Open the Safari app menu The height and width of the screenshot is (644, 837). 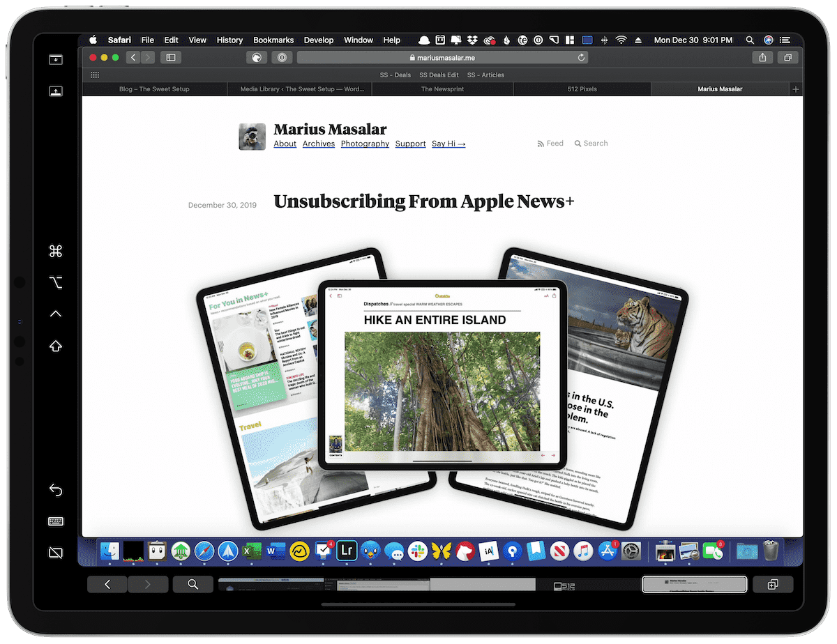click(x=119, y=40)
